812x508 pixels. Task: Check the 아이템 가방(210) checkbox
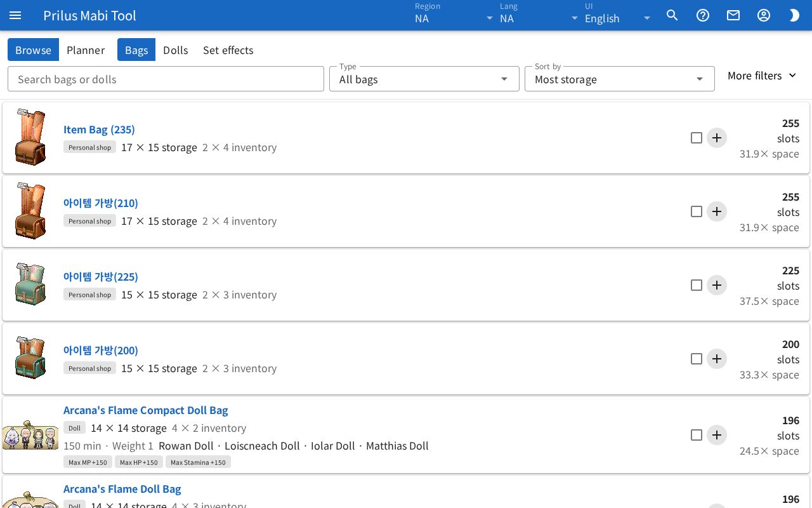(697, 211)
